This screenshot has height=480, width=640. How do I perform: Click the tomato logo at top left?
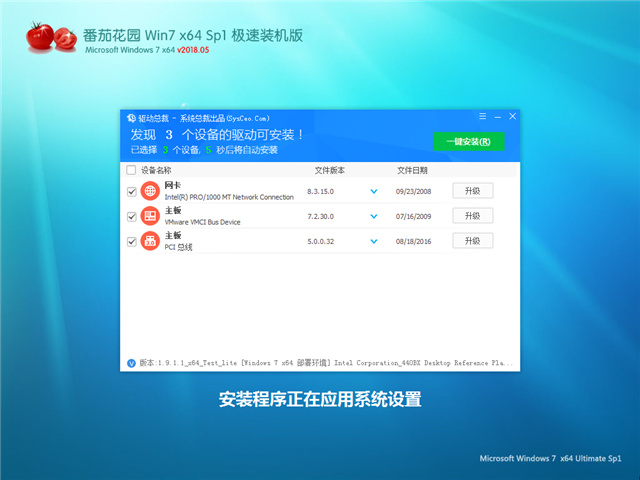click(51, 37)
